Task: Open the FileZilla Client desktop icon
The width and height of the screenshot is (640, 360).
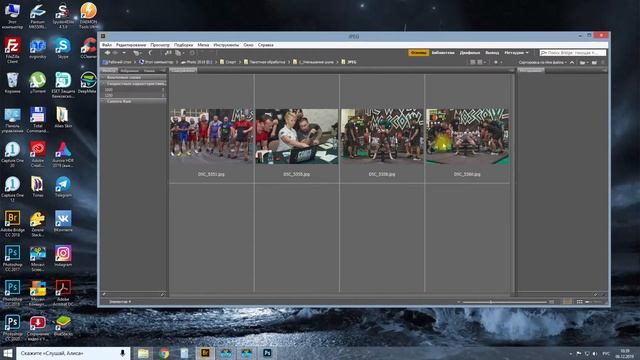Action: click(x=12, y=50)
